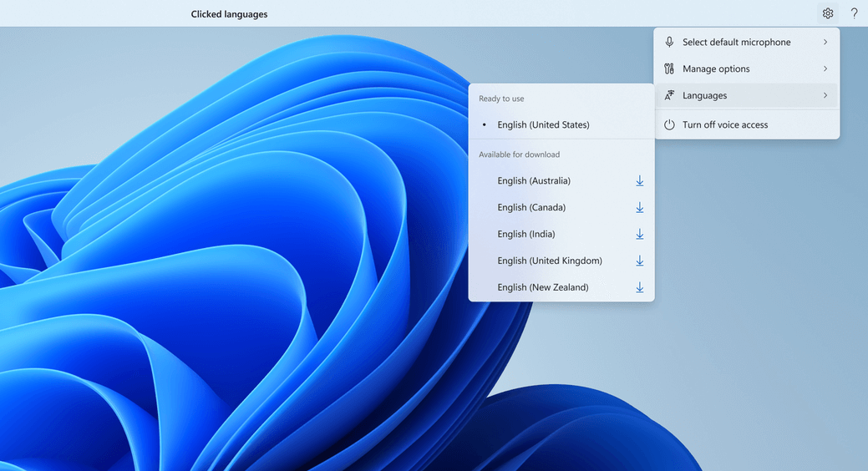Open the Languages menu entry
The image size is (868, 471).
[x=747, y=95]
